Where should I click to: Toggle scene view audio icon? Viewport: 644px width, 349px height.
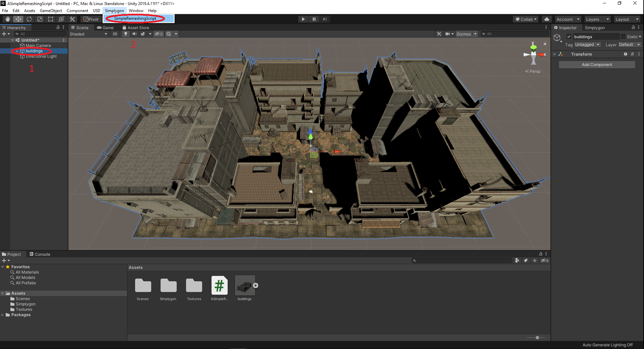tap(135, 34)
